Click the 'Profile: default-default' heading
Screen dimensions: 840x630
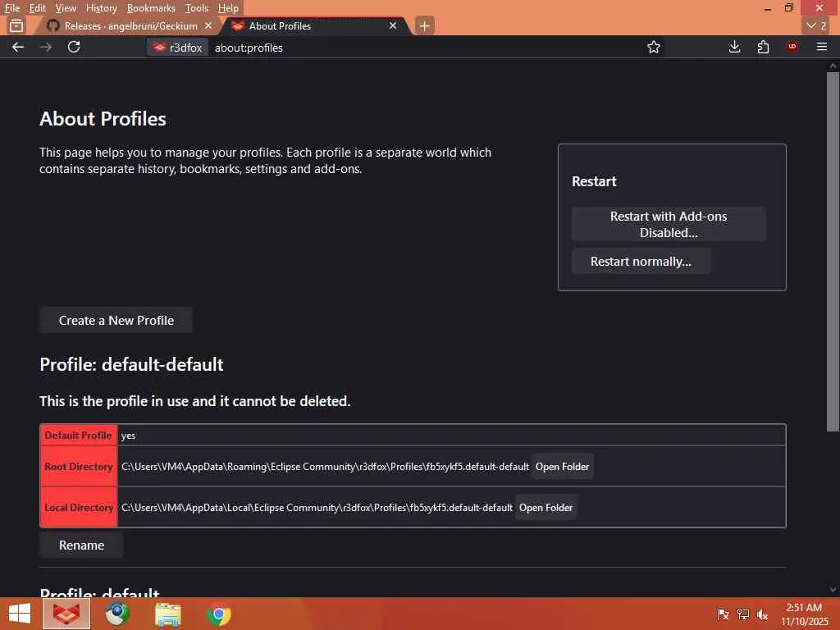coord(131,364)
